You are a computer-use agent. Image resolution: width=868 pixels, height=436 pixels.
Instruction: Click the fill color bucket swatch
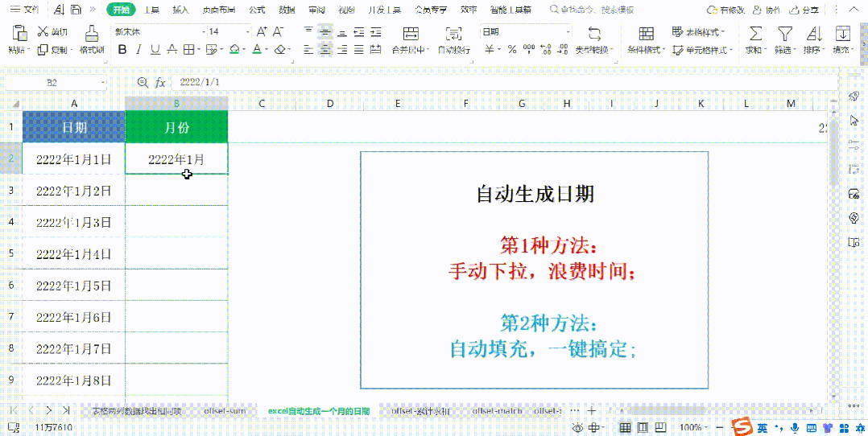pyautogui.click(x=234, y=50)
